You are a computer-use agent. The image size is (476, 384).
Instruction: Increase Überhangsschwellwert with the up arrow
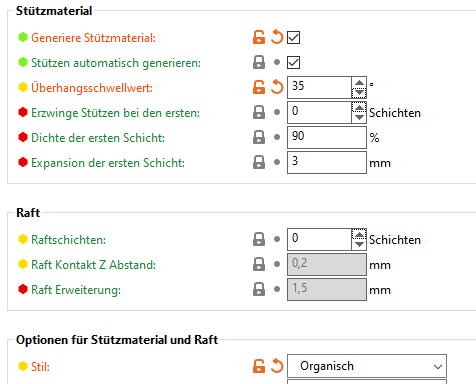(359, 83)
